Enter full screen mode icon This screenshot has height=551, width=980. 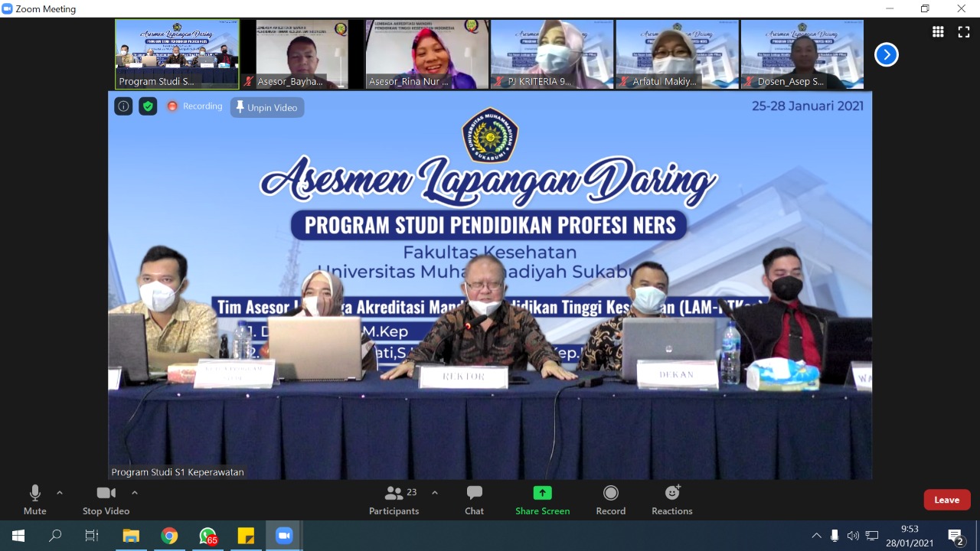964,31
